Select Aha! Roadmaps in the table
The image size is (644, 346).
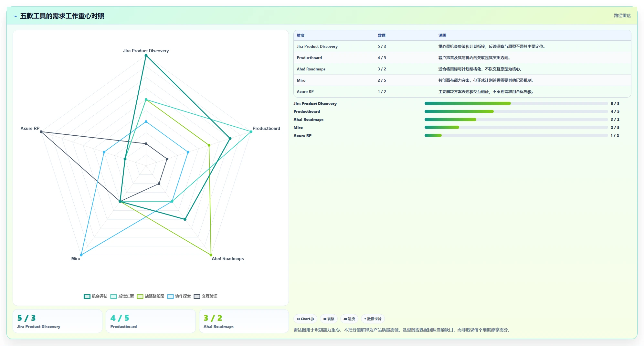[311, 69]
